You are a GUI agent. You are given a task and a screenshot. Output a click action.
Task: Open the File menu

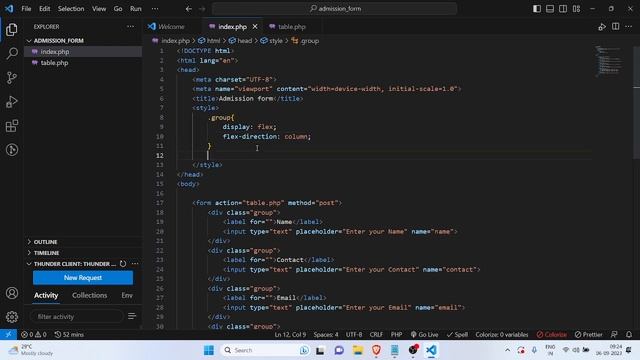pyautogui.click(x=26, y=9)
